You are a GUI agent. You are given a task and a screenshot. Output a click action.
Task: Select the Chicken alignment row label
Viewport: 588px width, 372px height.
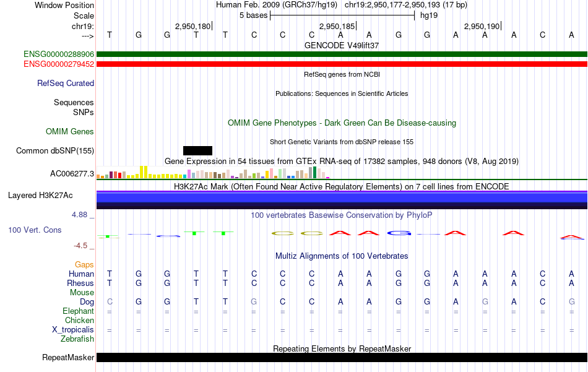click(79, 320)
